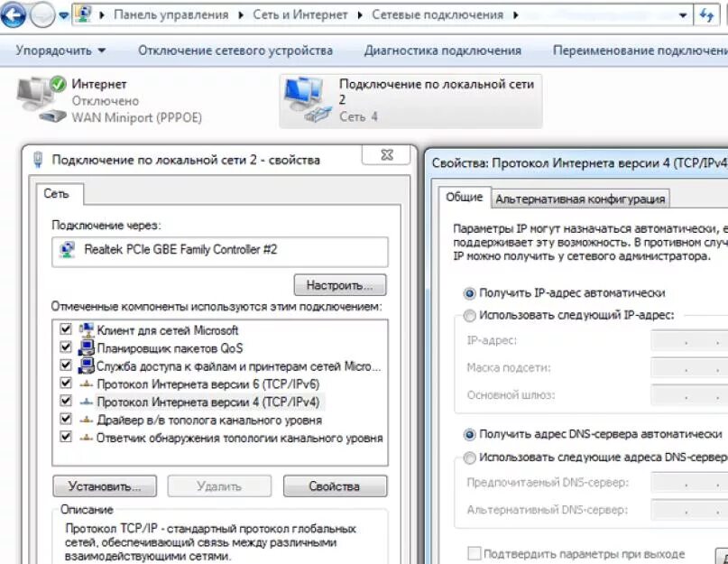Click the title icon of local connection properties

[x=39, y=160]
